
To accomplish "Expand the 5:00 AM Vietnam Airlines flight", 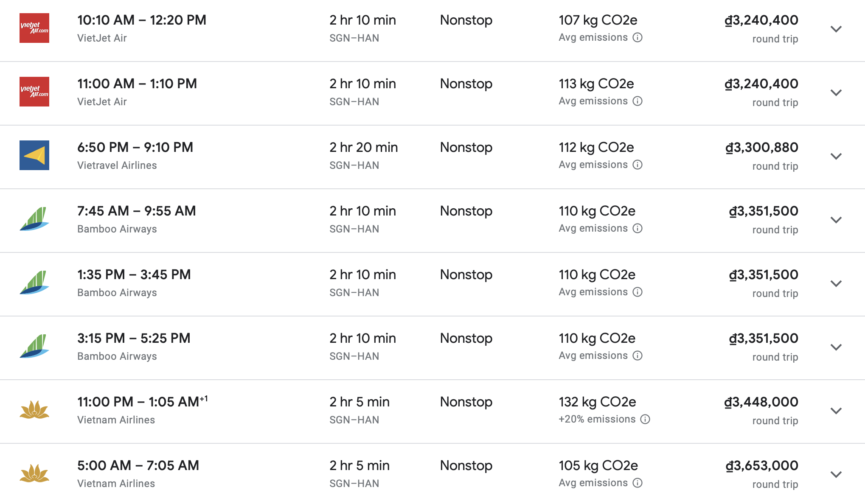I will (x=836, y=474).
